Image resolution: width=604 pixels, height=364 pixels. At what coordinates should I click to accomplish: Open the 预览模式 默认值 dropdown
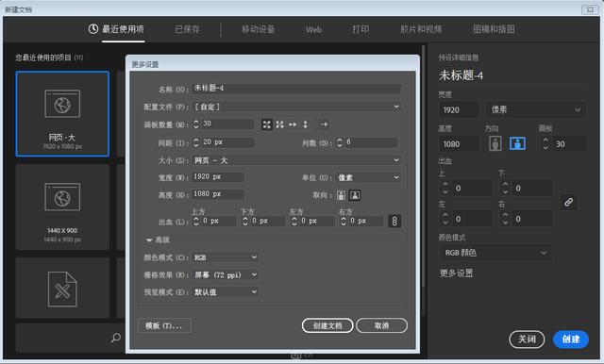225,292
